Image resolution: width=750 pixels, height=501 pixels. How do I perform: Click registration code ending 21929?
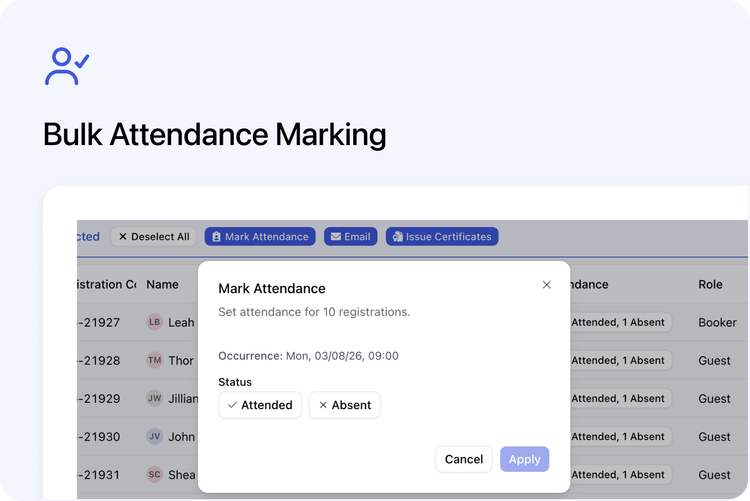(x=99, y=399)
